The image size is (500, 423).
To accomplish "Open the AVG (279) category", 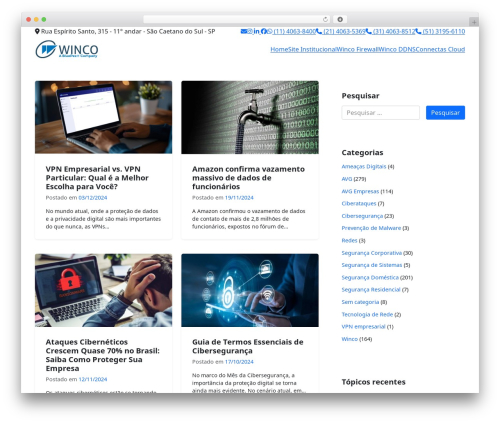I will [347, 179].
